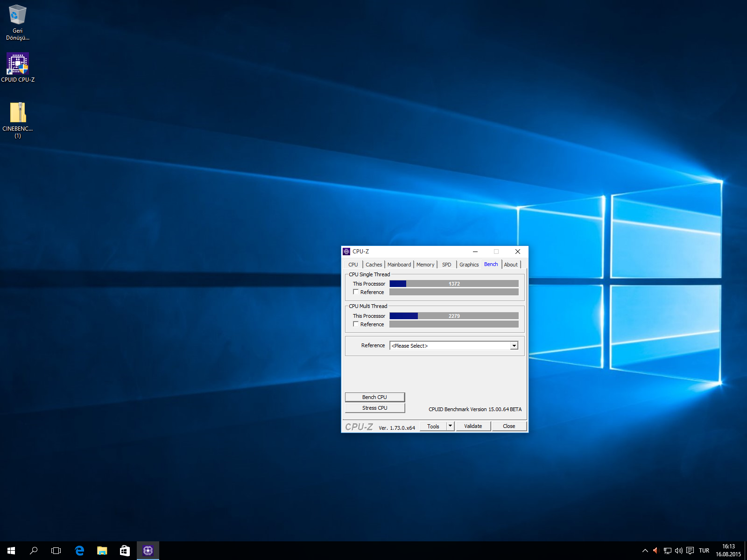The width and height of the screenshot is (747, 560).
Task: Open the Windows Start menu
Action: click(11, 551)
